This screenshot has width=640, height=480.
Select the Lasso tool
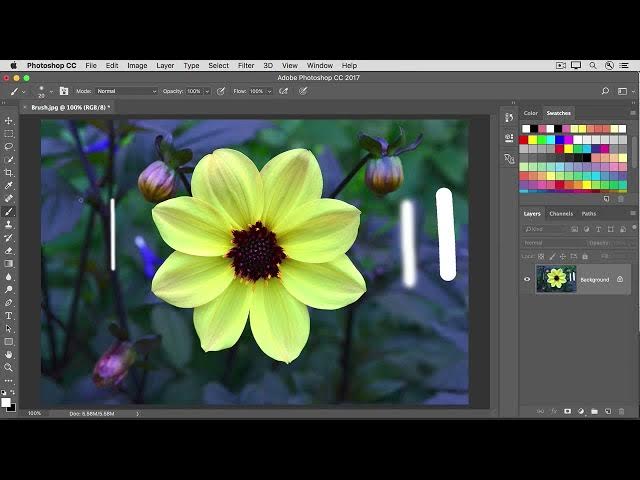9,147
